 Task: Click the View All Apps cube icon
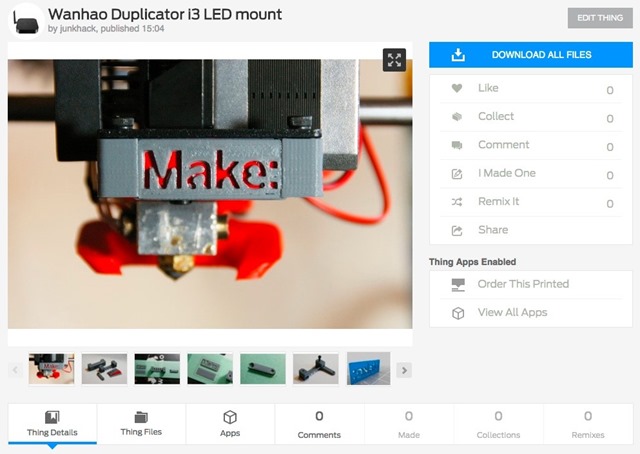[x=458, y=313]
